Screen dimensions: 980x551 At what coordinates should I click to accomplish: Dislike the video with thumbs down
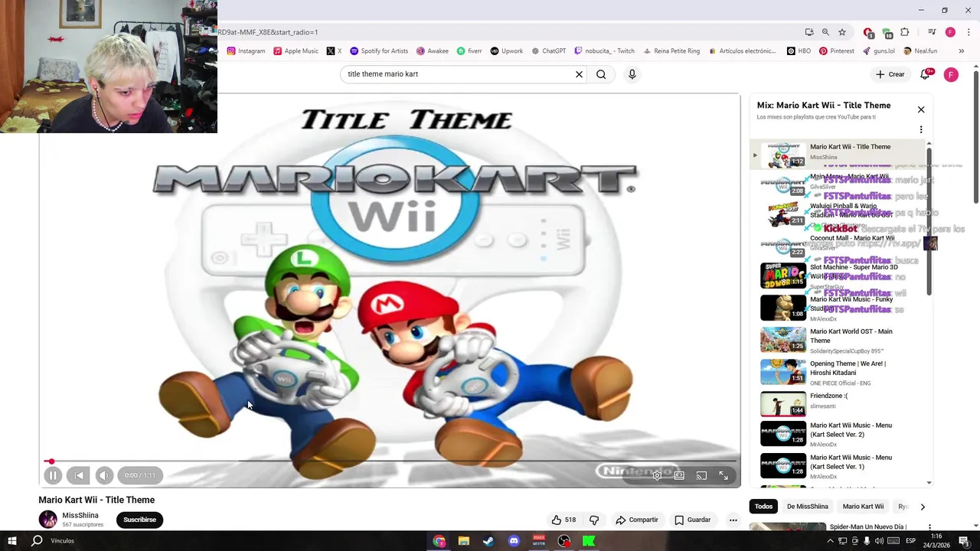click(594, 520)
